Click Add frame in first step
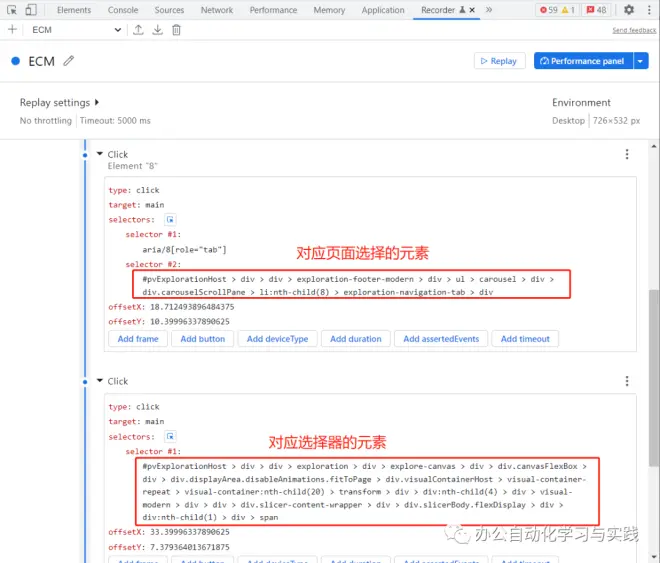Screen dimensions: 660x563 138,339
